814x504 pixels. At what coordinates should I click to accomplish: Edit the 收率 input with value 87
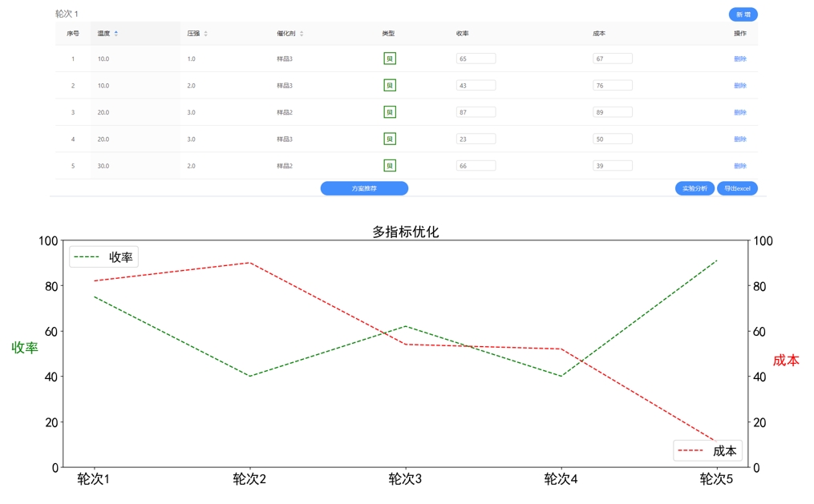[x=476, y=112]
